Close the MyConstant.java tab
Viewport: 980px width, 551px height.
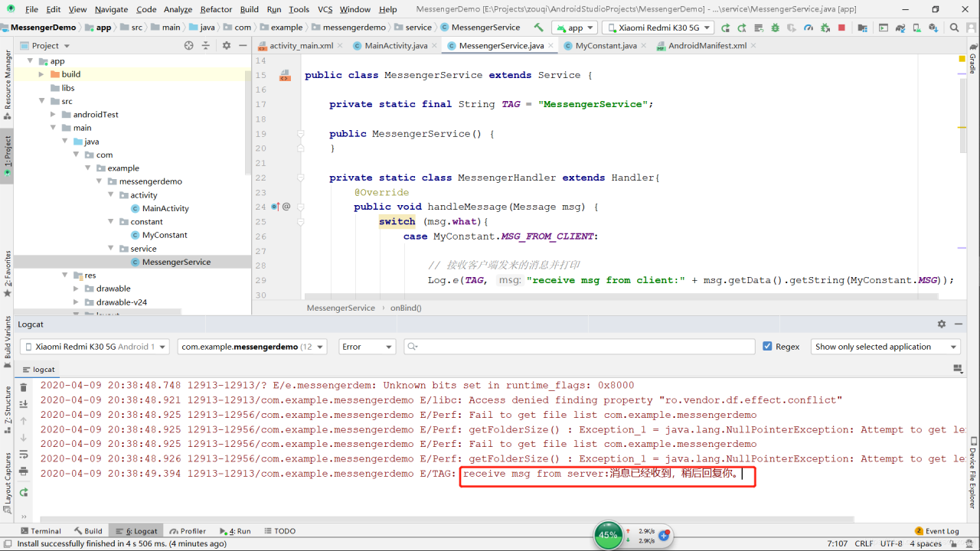point(645,46)
